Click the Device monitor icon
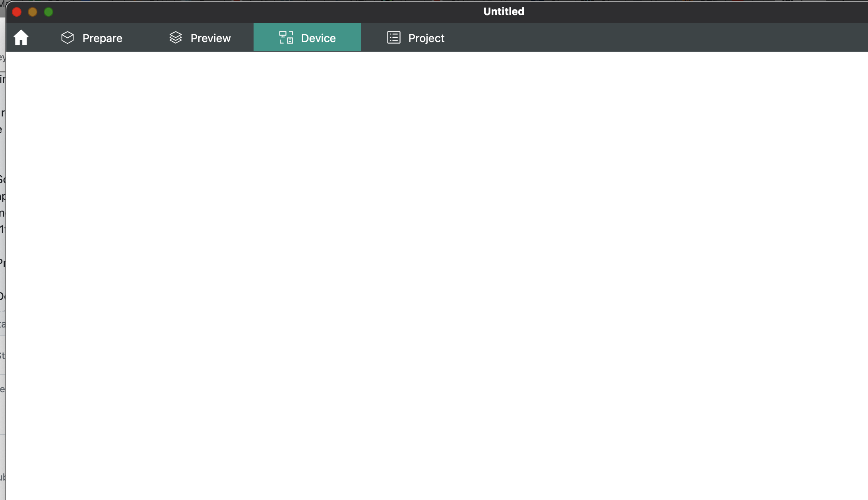Viewport: 868px width, 500px height. (286, 37)
